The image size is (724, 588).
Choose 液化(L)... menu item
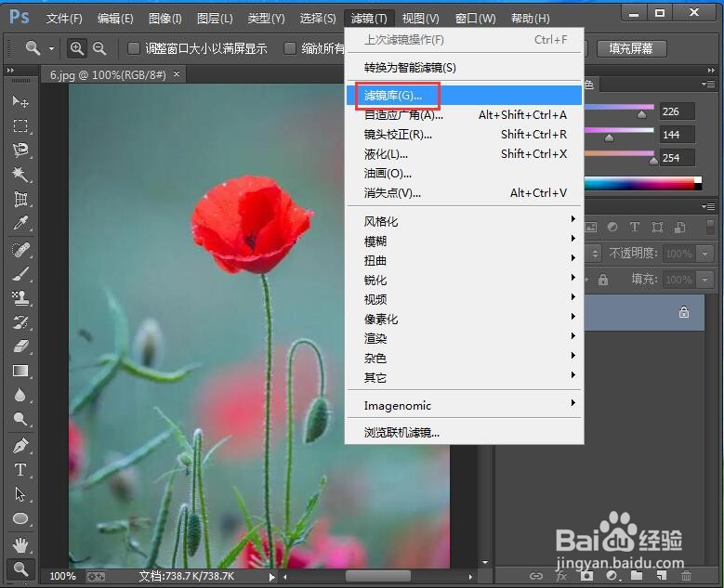(x=465, y=153)
